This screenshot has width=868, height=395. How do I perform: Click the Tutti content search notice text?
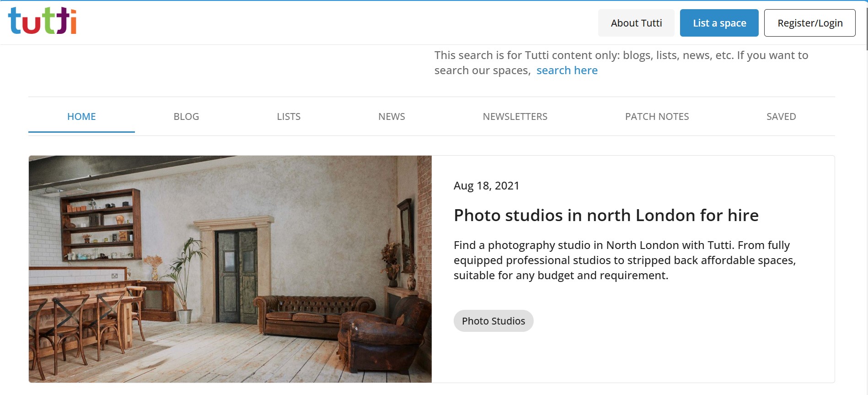pyautogui.click(x=621, y=56)
